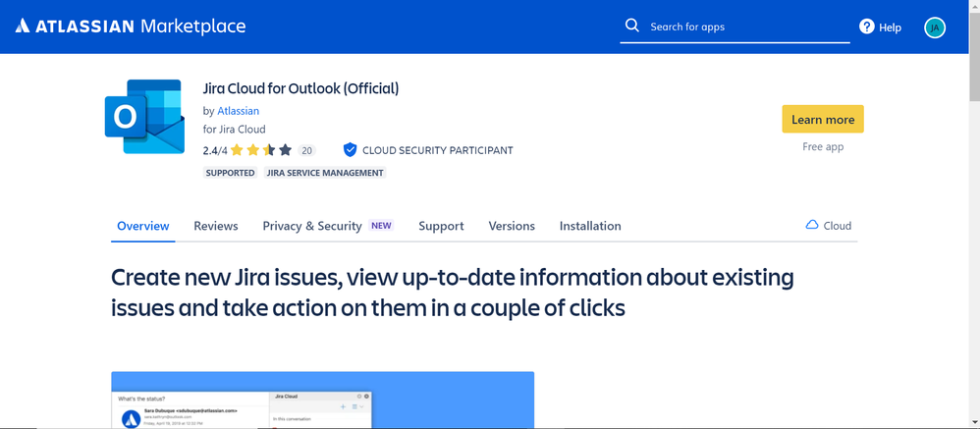The height and width of the screenshot is (429, 980).
Task: Click the Jira Service Management tag
Action: click(325, 173)
